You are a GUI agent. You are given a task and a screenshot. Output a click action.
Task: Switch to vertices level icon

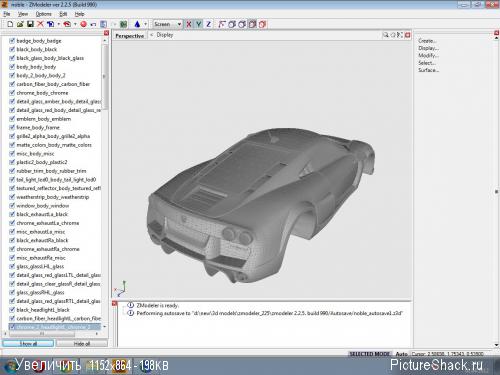point(222,24)
